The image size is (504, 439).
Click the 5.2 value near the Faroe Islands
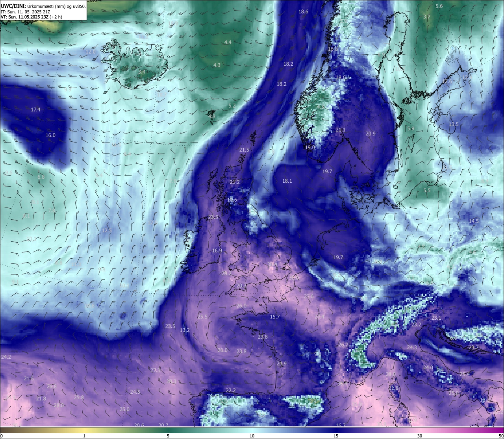point(232,106)
